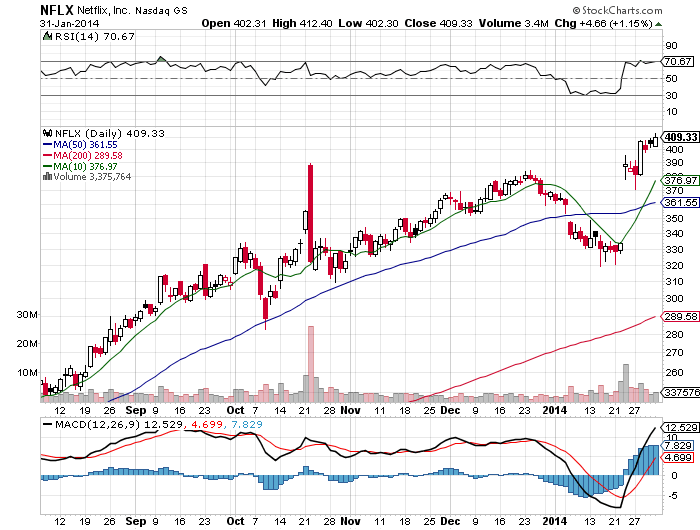Screen dimensions: 700x530
Task: Click 'Oct' on the MACD panel date axis
Action: point(235,521)
